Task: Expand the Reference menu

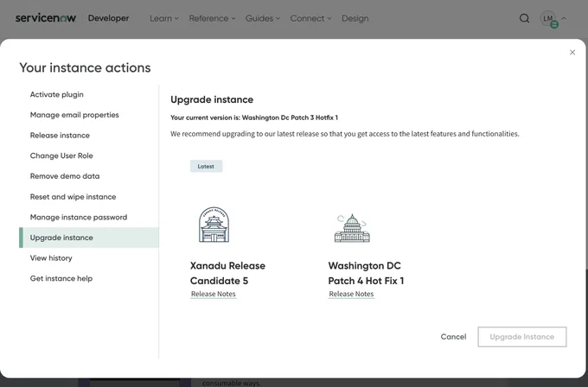Action: [212, 18]
